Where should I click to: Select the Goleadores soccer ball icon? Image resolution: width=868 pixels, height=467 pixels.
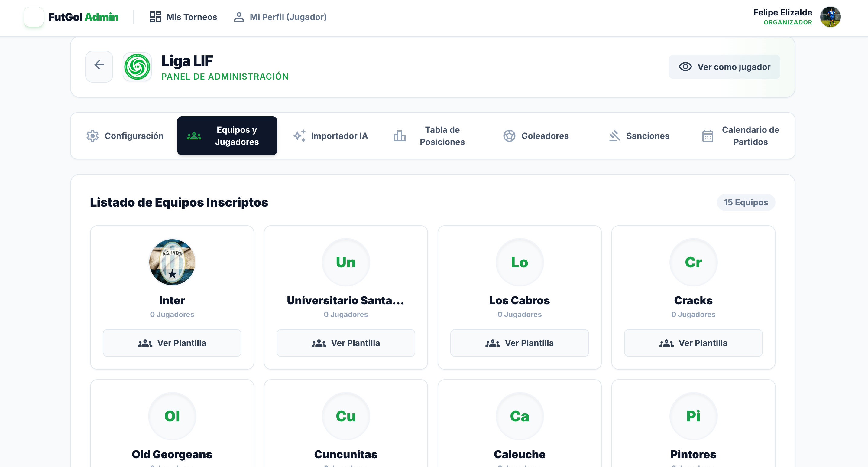point(509,136)
